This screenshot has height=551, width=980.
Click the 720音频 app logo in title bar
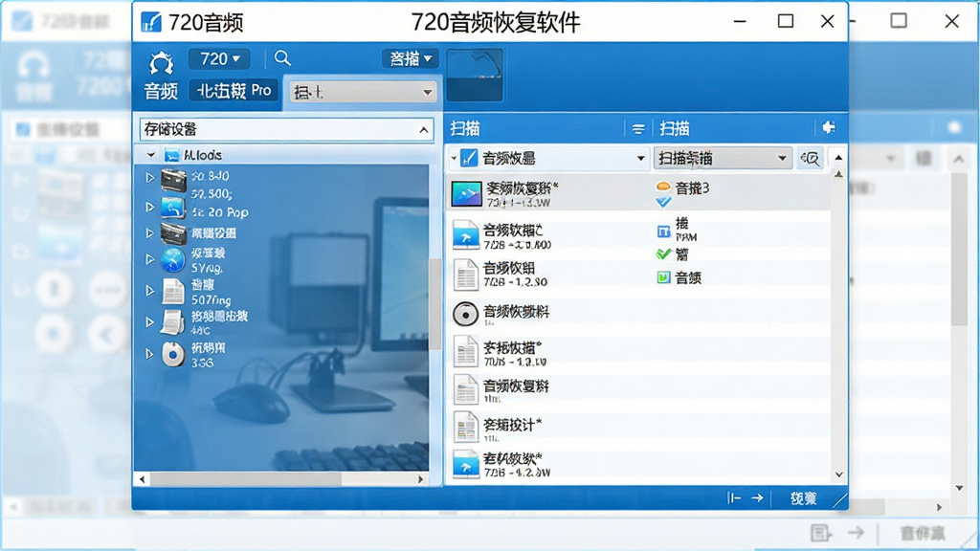coord(150,23)
